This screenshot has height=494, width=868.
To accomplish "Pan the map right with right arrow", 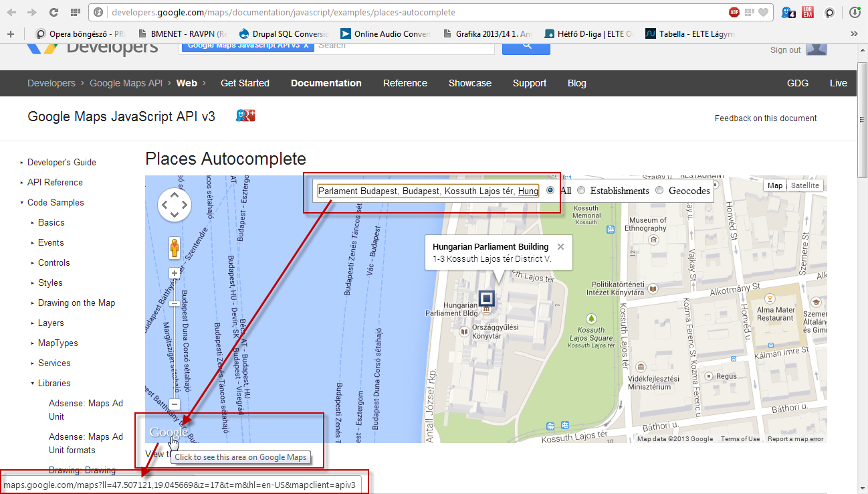I will 185,205.
